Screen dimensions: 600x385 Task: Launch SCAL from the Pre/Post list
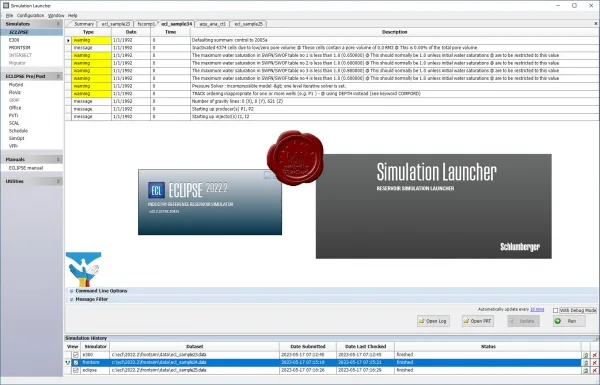pyautogui.click(x=14, y=123)
